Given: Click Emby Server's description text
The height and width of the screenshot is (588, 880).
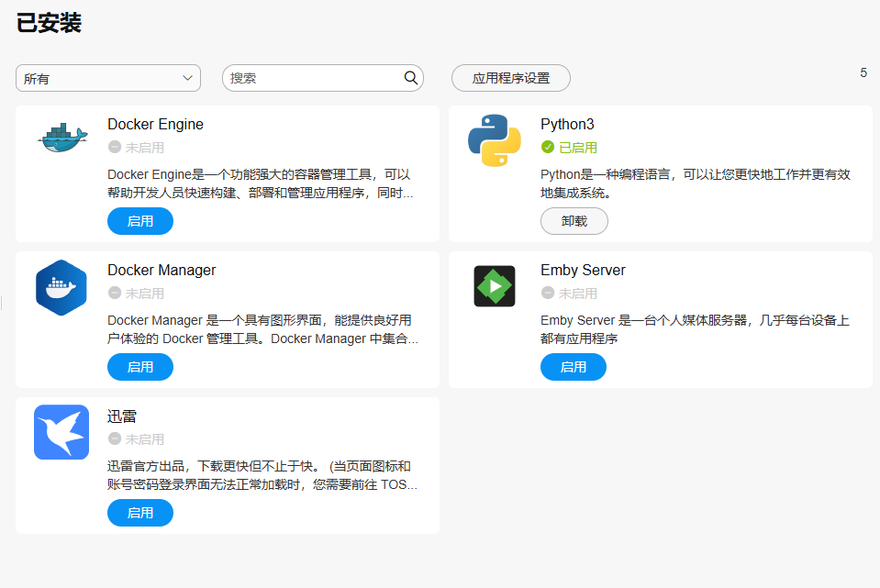Looking at the screenshot, I should 695,329.
